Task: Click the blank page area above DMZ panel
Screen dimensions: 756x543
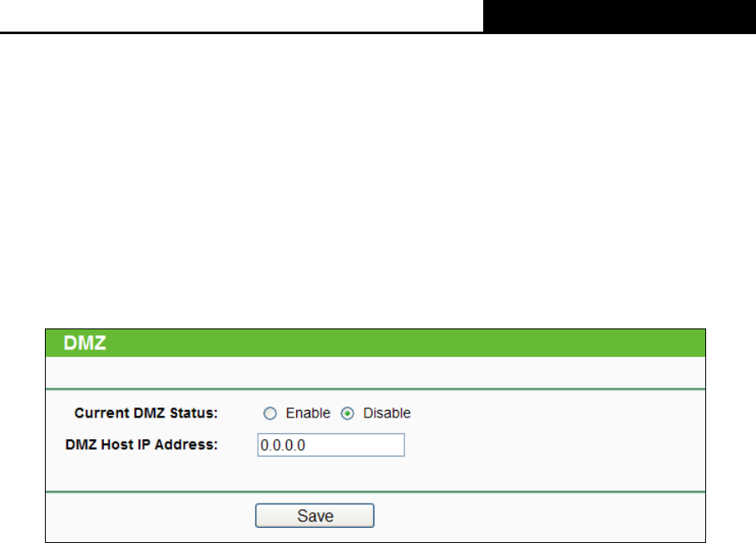Action: (x=378, y=180)
